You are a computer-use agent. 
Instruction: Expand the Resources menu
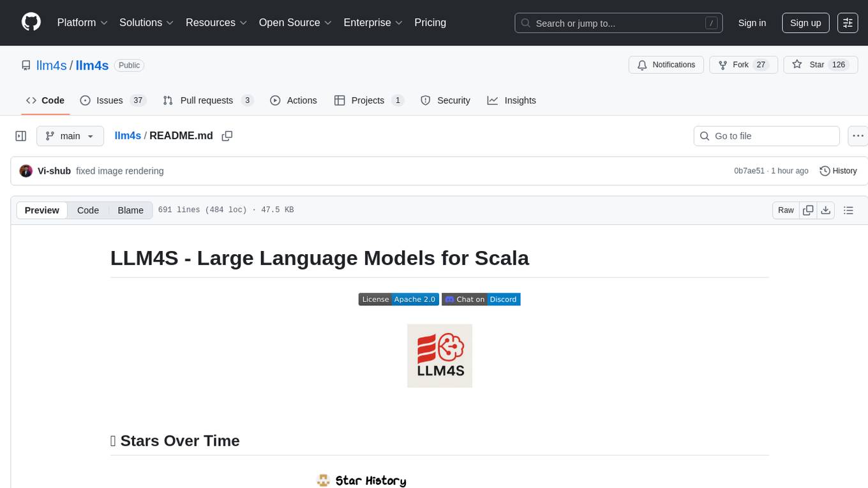[x=216, y=22]
